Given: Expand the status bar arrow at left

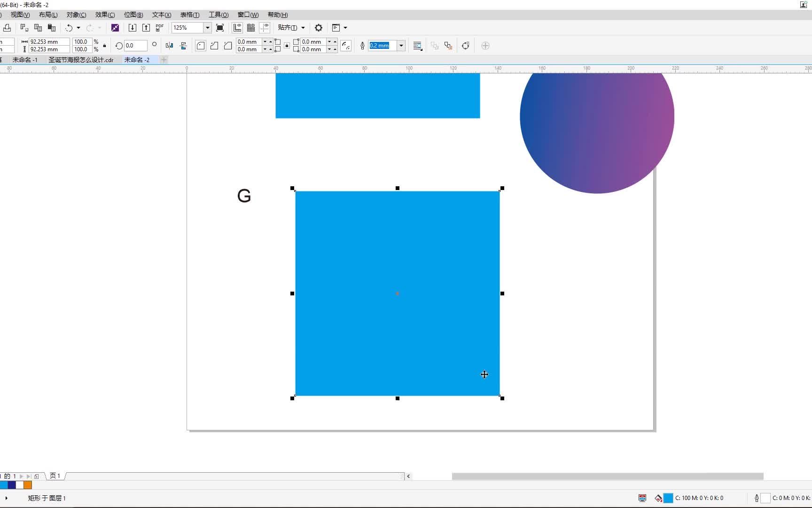Looking at the screenshot, I should pyautogui.click(x=6, y=498).
